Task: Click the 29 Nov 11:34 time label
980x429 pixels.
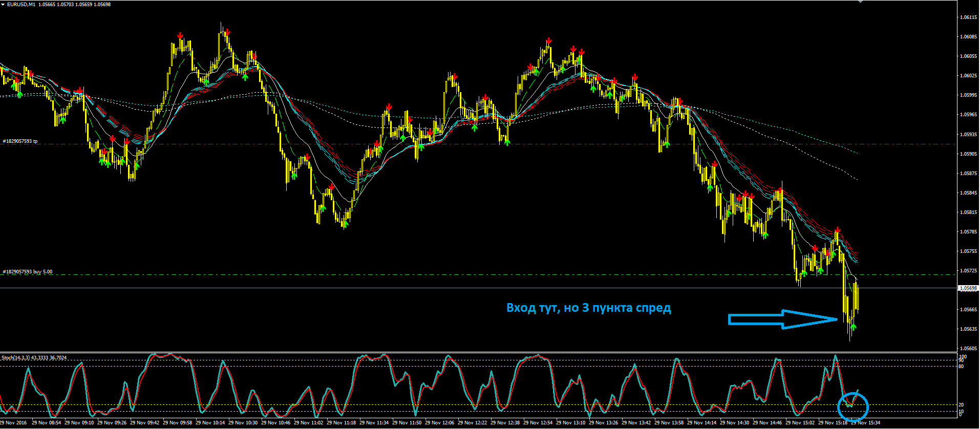Action: click(x=374, y=423)
